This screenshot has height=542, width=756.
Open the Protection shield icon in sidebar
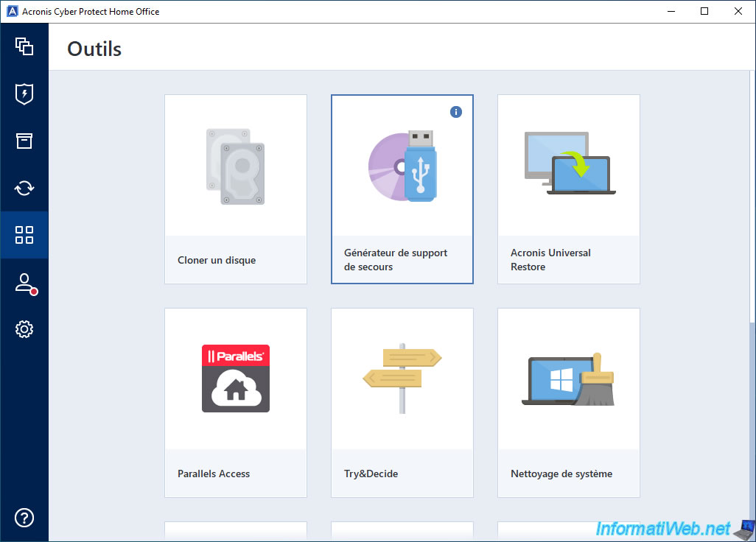(25, 94)
